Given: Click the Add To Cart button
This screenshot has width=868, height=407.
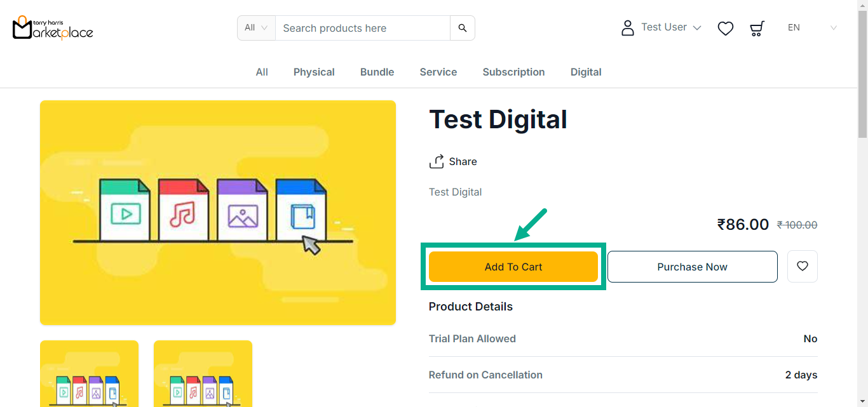Looking at the screenshot, I should click(x=513, y=267).
